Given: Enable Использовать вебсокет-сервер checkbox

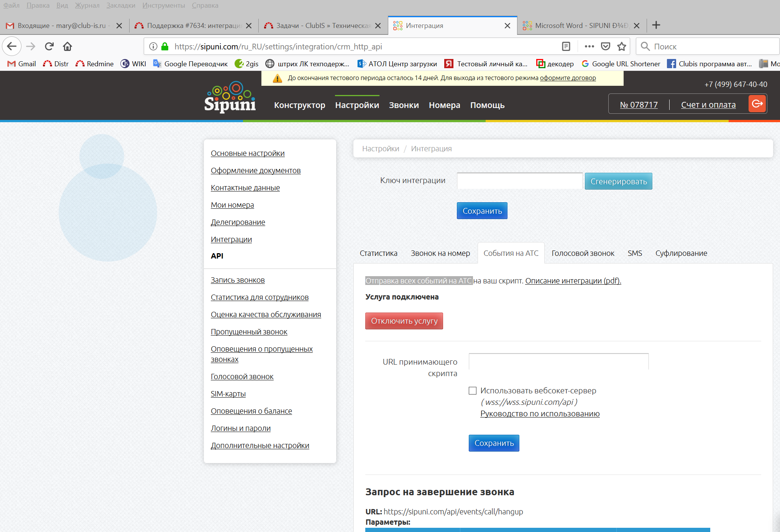Looking at the screenshot, I should coord(473,391).
